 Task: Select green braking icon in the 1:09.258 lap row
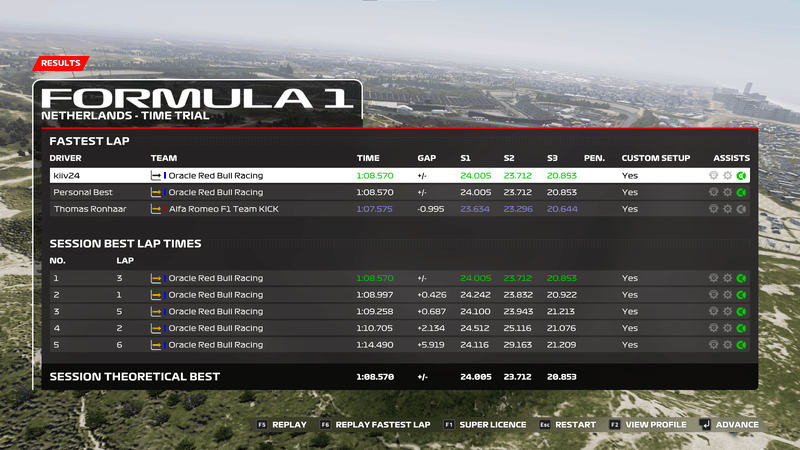(741, 311)
